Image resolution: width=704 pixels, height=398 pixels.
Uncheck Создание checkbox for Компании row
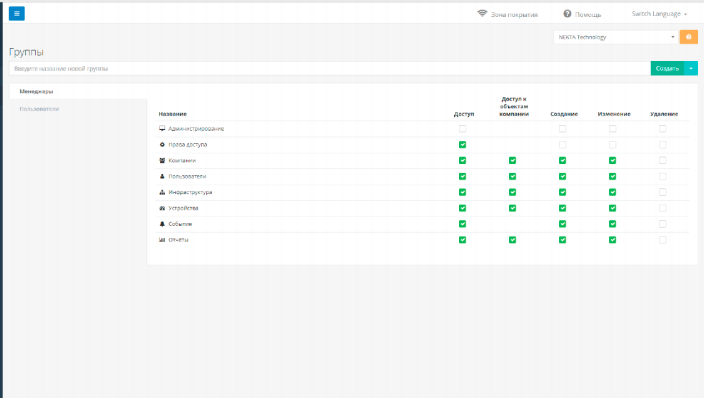[563, 160]
